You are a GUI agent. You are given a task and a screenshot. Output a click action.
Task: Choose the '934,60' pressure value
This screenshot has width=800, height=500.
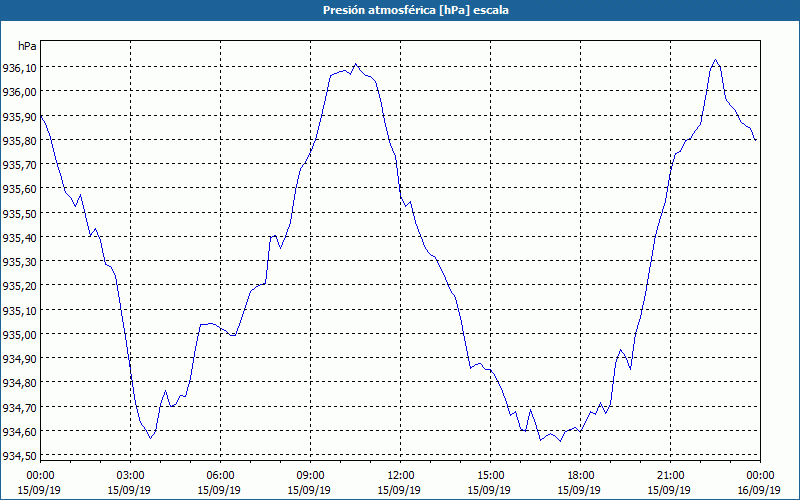pos(19,432)
